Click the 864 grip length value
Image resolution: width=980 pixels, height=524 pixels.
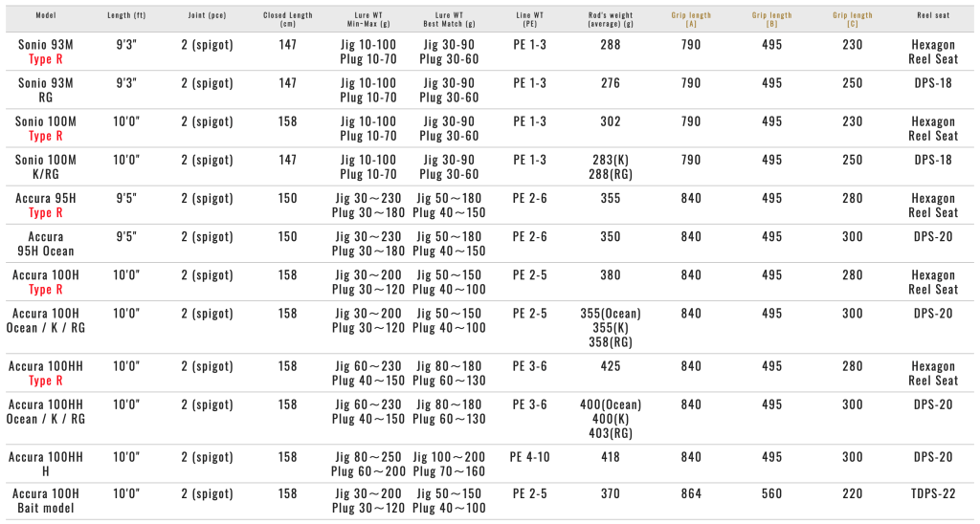[x=691, y=494]
